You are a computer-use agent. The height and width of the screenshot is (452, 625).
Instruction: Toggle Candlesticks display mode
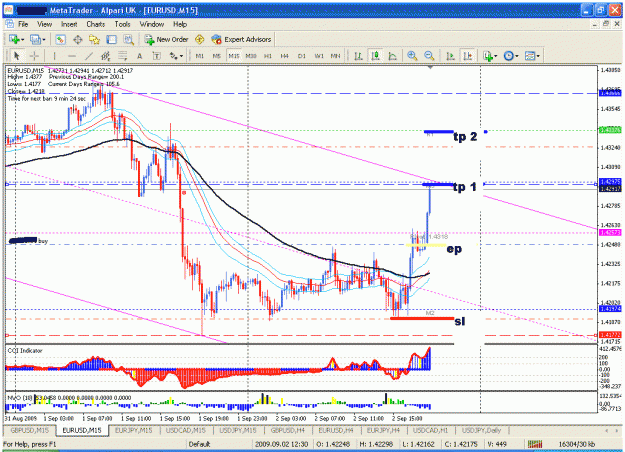coord(375,56)
